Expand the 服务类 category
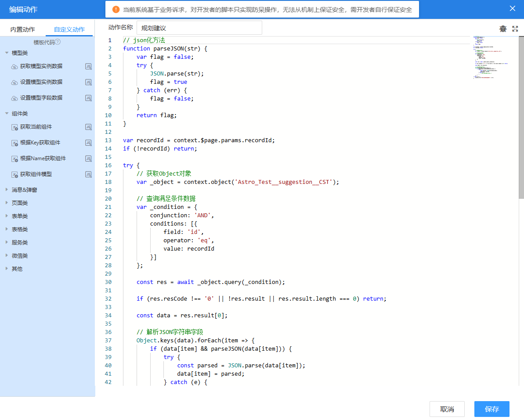This screenshot has width=524, height=420. click(7, 242)
